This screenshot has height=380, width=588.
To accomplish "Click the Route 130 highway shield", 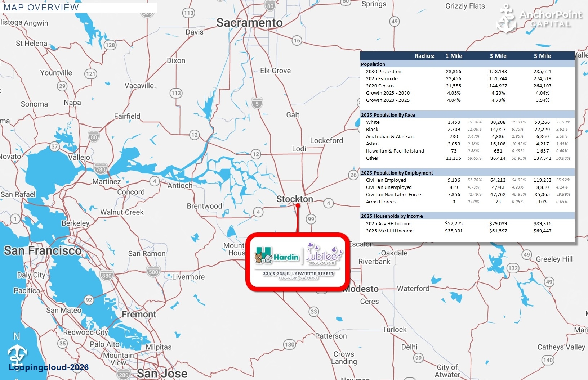I will point(290,344).
